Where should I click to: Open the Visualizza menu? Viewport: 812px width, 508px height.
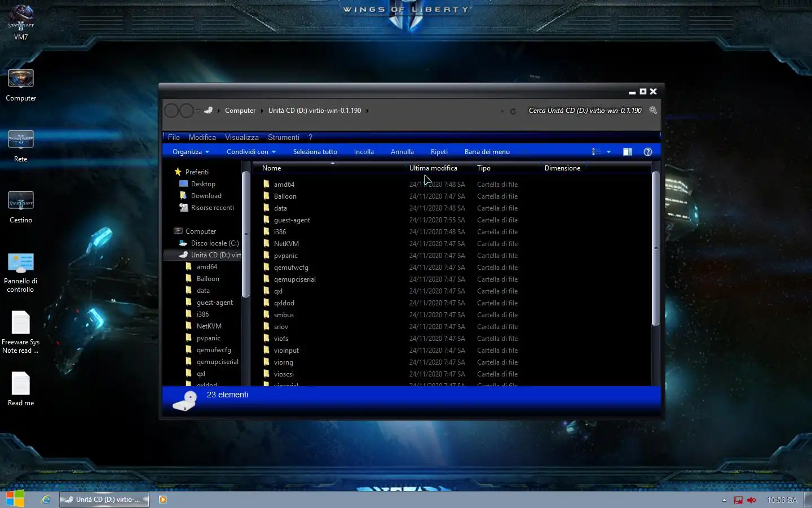[x=242, y=138]
